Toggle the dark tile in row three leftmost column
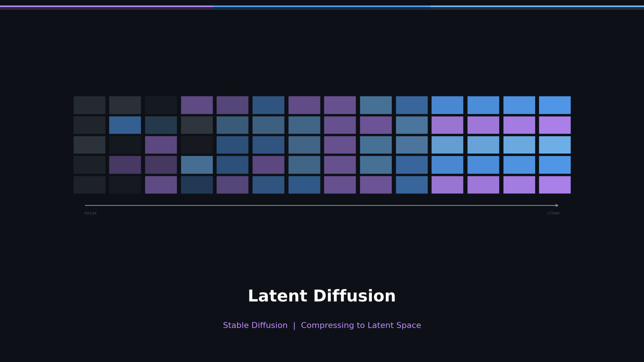This screenshot has height=362, width=644. pos(89,144)
